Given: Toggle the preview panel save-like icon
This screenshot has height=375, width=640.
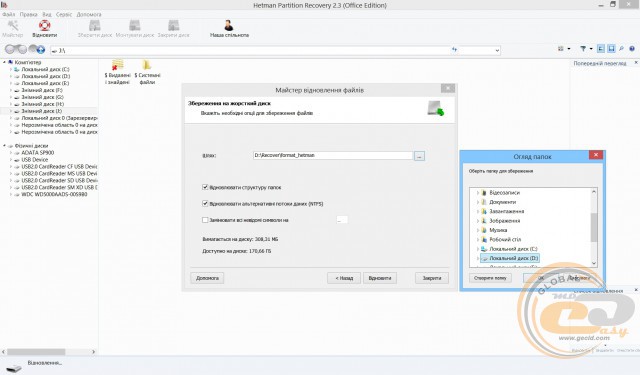Looking at the screenshot, I should point(611,49).
